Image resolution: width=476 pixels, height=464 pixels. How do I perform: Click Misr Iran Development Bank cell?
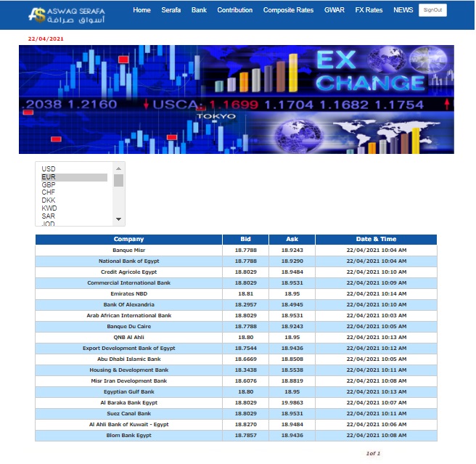click(128, 381)
